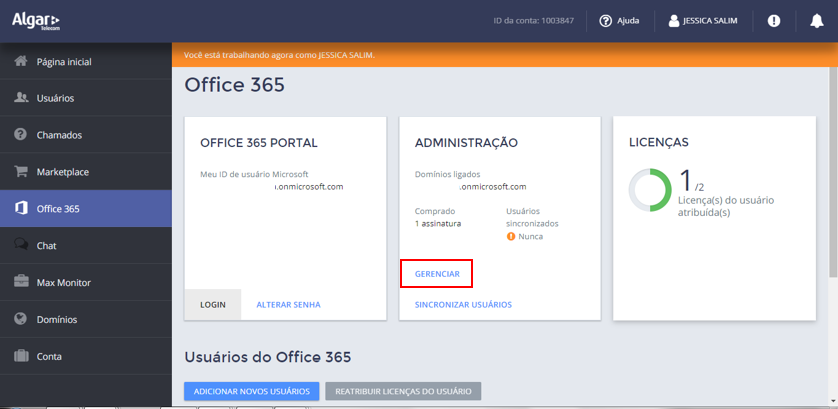Open the Chat sidebar item
The image size is (838, 409).
[46, 246]
